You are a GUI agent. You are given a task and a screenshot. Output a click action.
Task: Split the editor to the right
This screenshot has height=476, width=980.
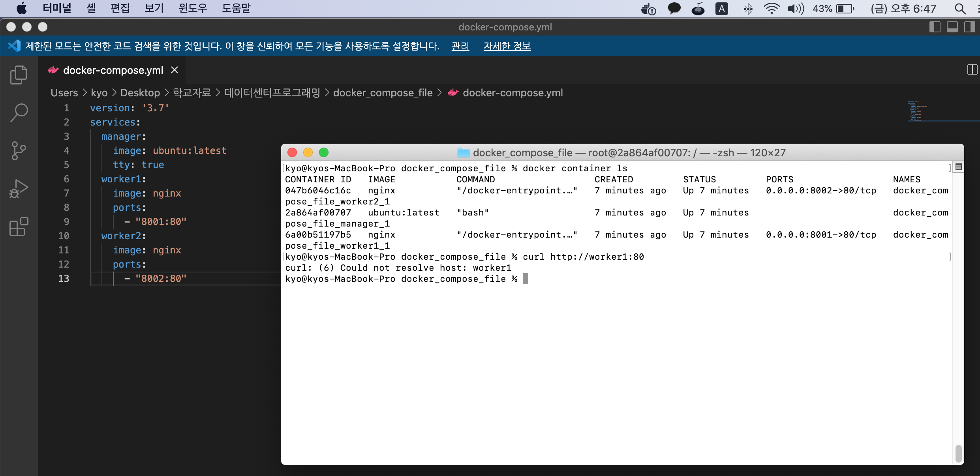(972, 70)
